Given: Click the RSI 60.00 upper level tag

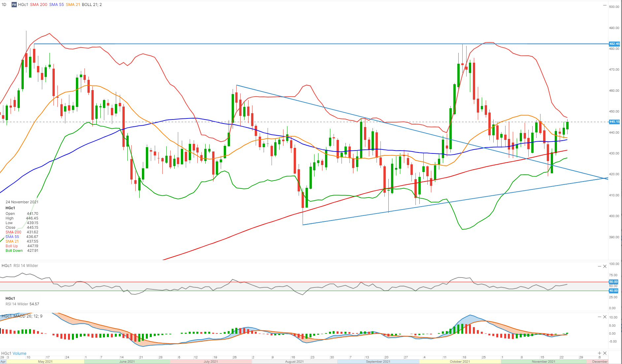Looking at the screenshot, I should [x=613, y=282].
